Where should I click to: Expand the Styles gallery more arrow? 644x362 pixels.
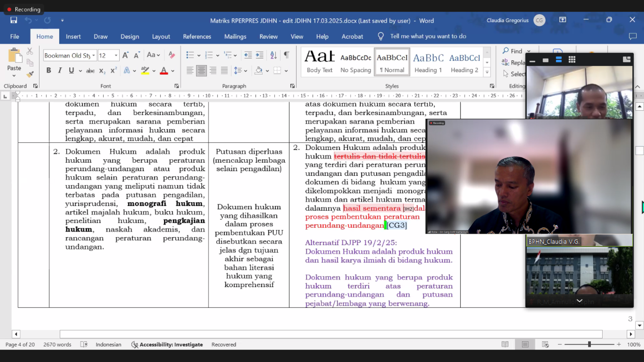pyautogui.click(x=487, y=72)
